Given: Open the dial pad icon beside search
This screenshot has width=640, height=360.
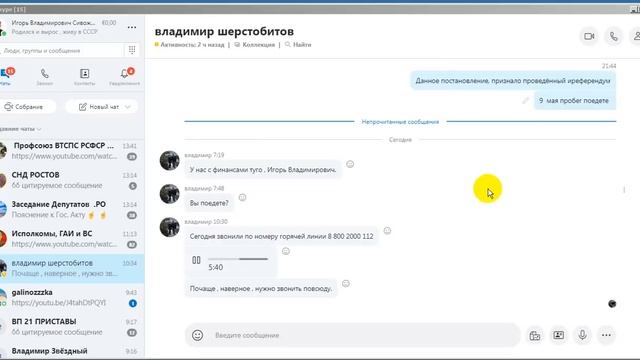Looking at the screenshot, I should (132, 50).
